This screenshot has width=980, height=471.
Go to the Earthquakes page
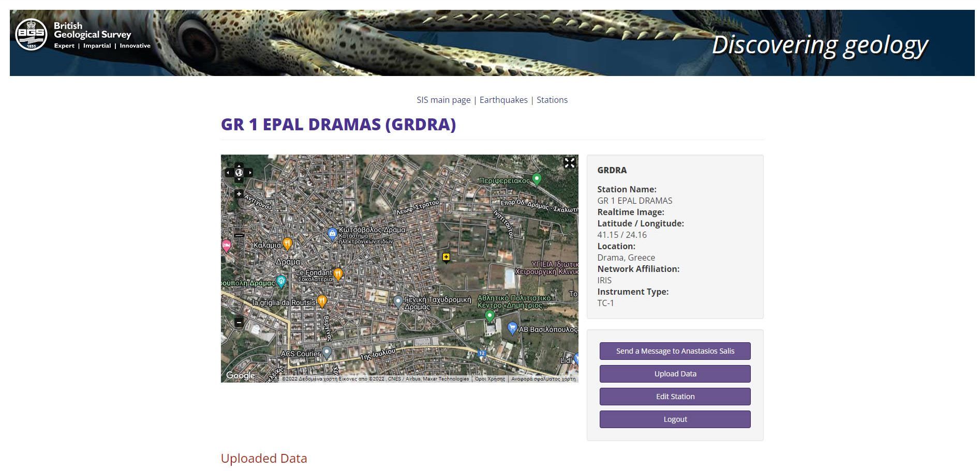coord(503,100)
